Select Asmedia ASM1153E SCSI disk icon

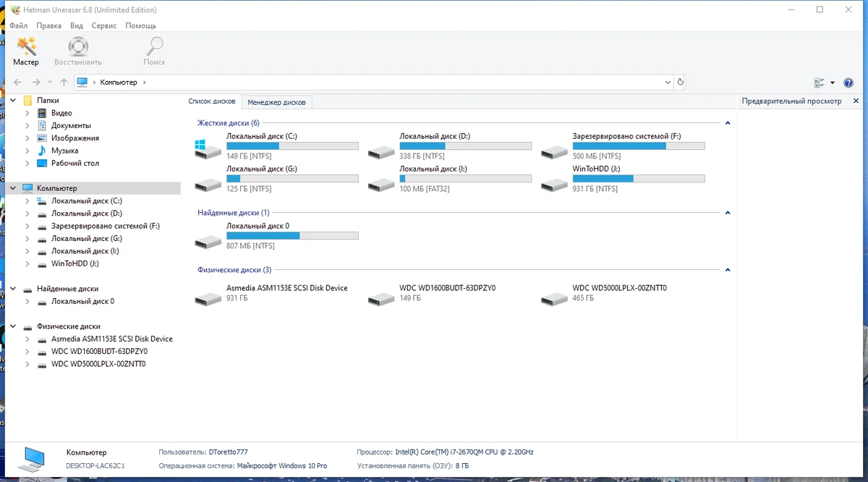(x=208, y=297)
